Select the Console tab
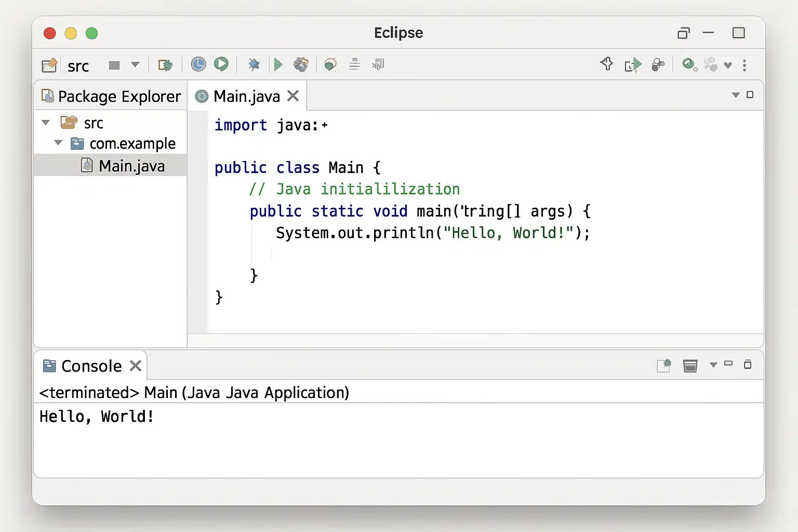 [x=91, y=366]
